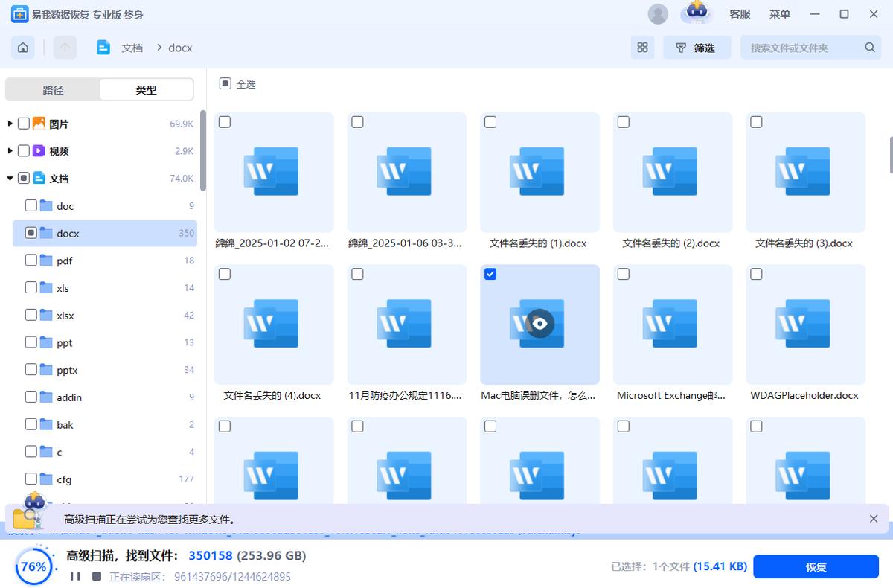Pause the advanced scan

coord(75,576)
